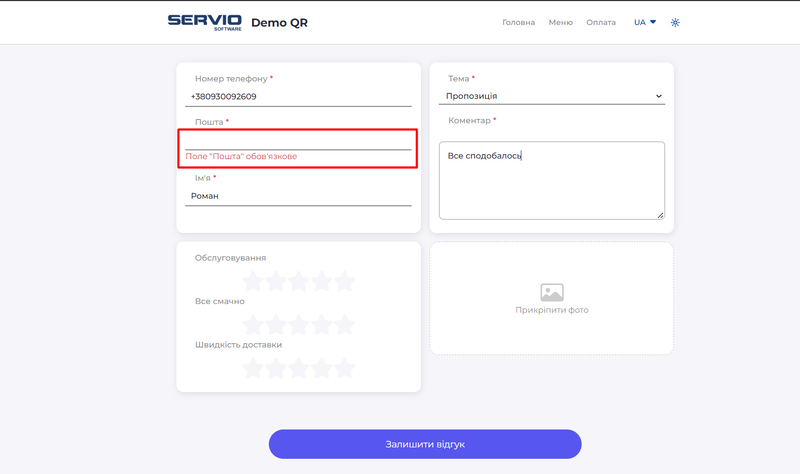Select third star for Все смачно

(299, 324)
